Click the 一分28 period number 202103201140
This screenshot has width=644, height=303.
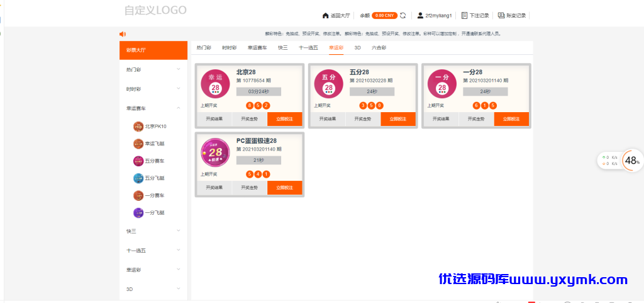486,81
